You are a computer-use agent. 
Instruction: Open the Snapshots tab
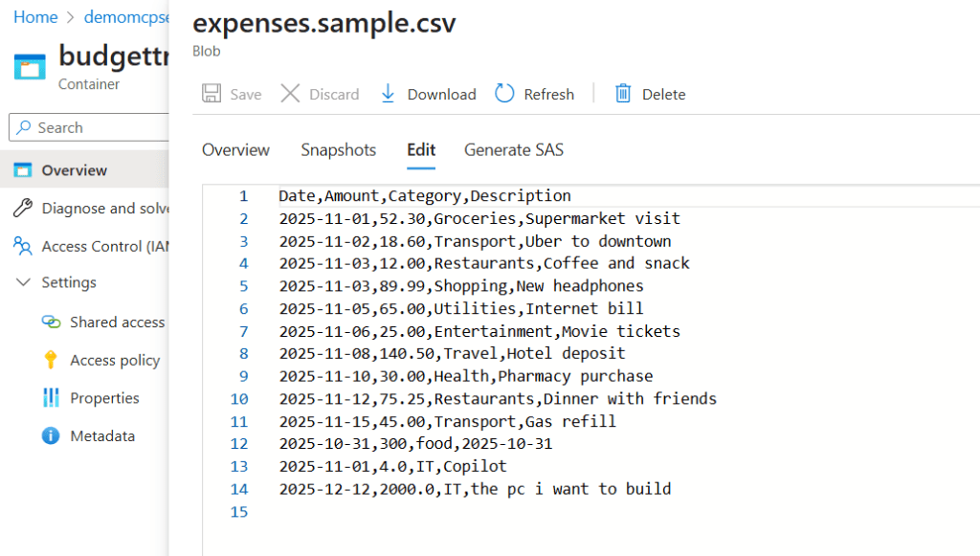click(338, 149)
